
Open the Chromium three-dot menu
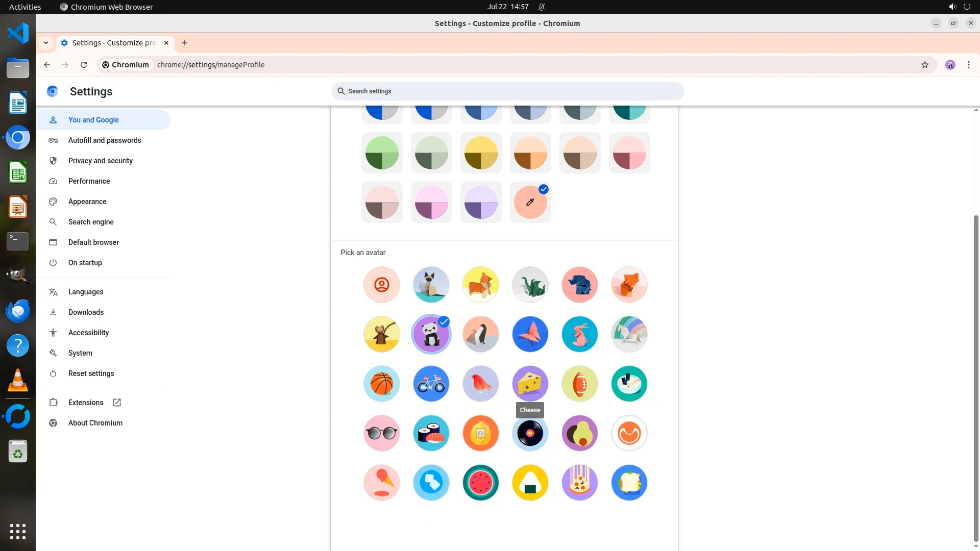[x=968, y=65]
